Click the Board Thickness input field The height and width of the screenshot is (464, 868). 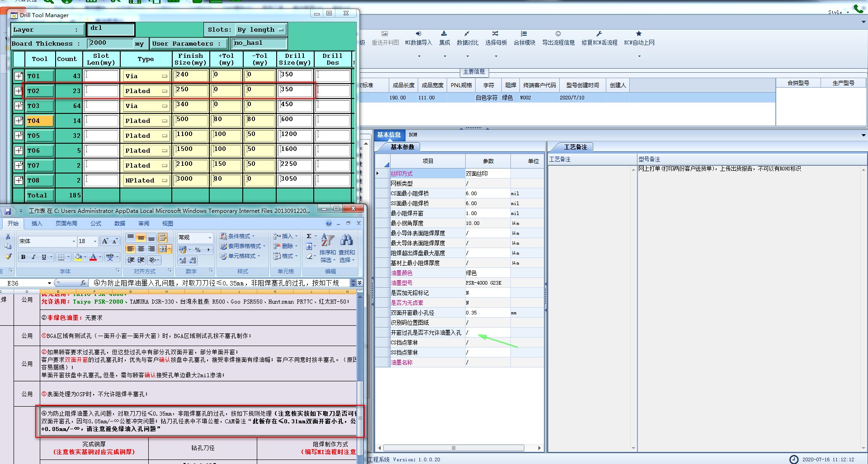point(110,43)
